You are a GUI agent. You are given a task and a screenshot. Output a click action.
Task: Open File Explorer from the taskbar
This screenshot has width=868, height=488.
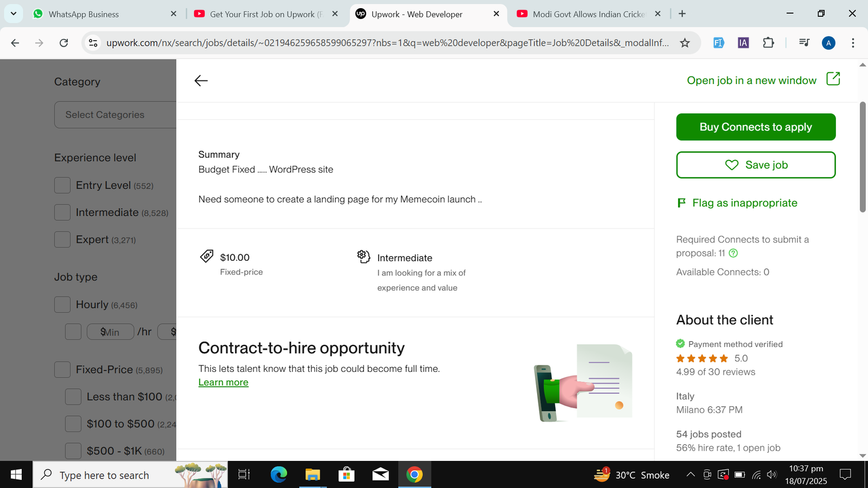(x=312, y=475)
